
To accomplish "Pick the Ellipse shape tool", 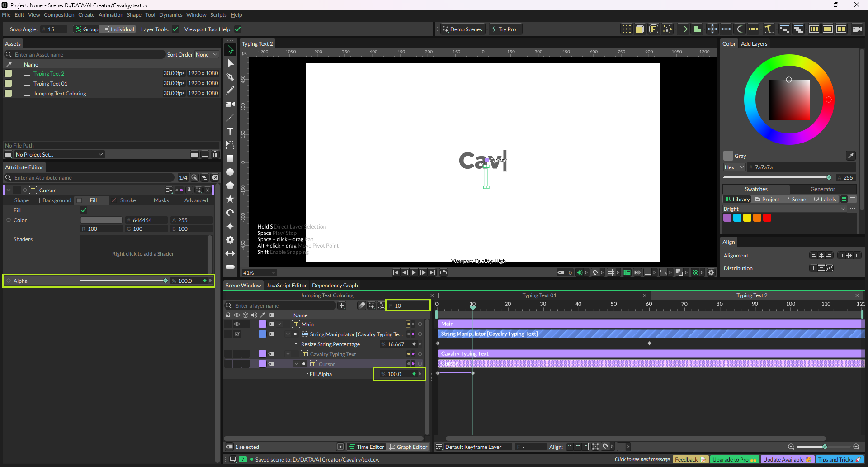I will [230, 172].
